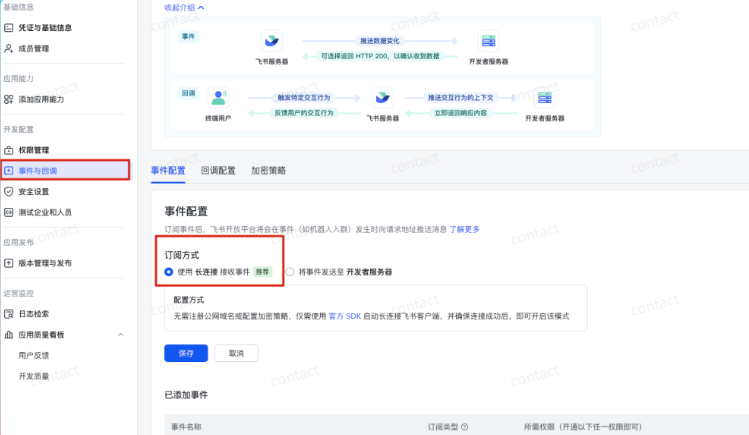Click the blue 保存 button
Screen dimensions: 749x435
186,353
